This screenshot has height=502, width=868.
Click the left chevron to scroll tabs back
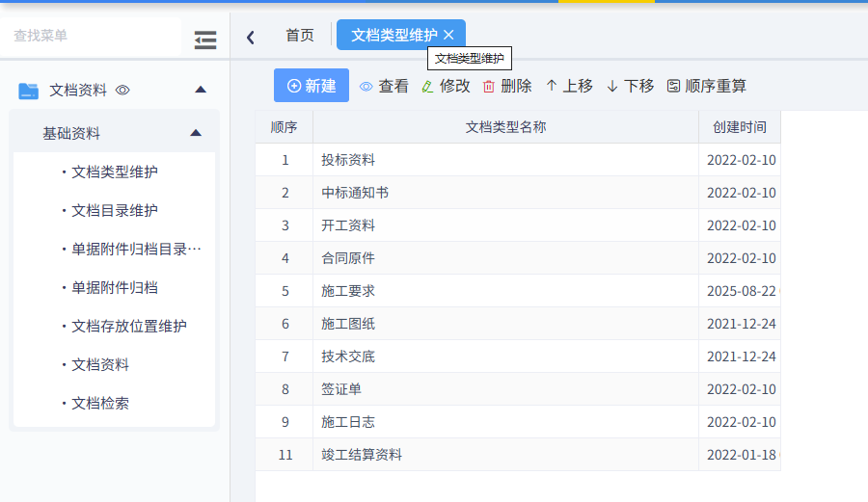pyautogui.click(x=251, y=38)
